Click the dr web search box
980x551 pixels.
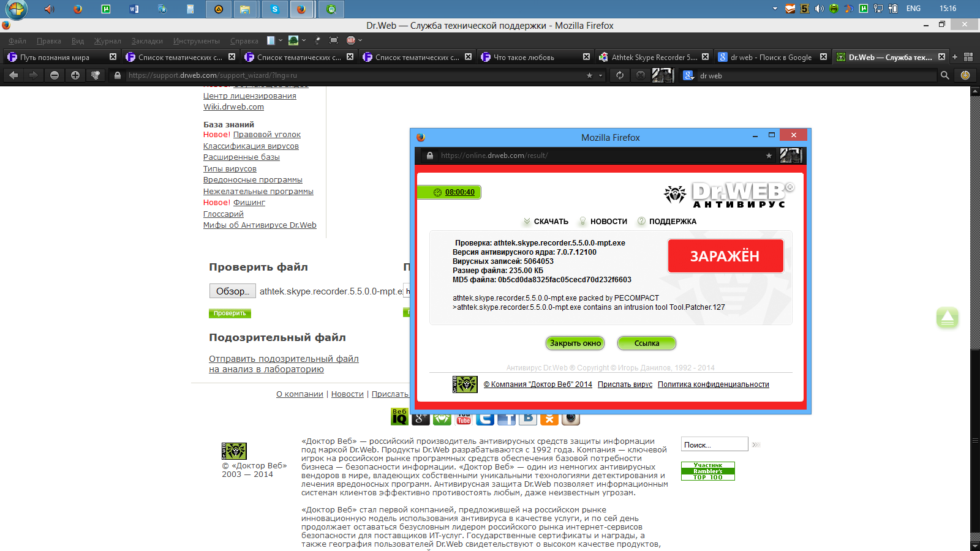point(816,75)
